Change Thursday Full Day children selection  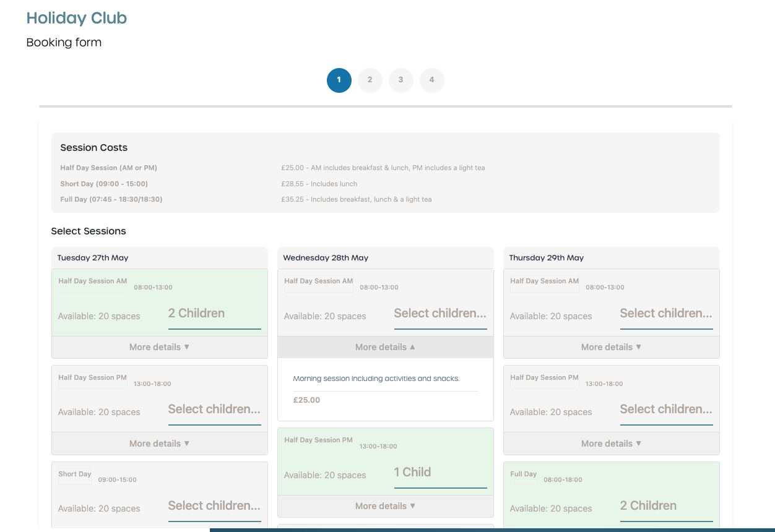[x=667, y=507]
